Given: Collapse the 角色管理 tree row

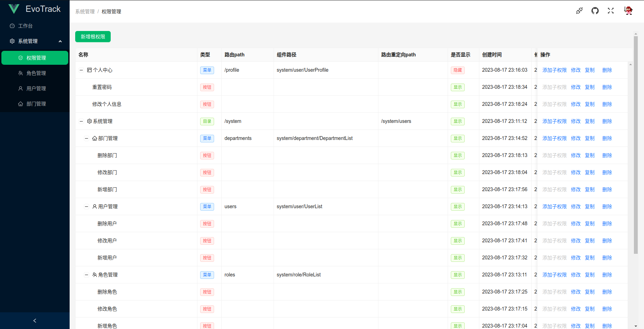Looking at the screenshot, I should pyautogui.click(x=86, y=275).
